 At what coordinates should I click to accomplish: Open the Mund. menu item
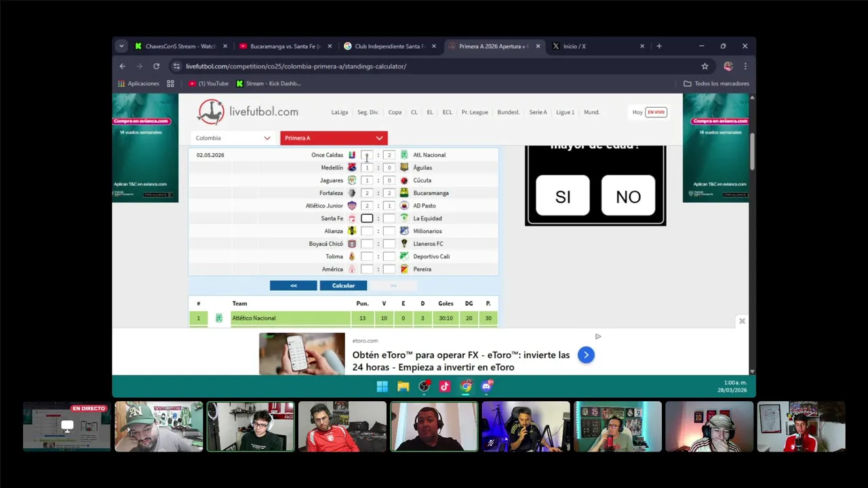tap(591, 112)
